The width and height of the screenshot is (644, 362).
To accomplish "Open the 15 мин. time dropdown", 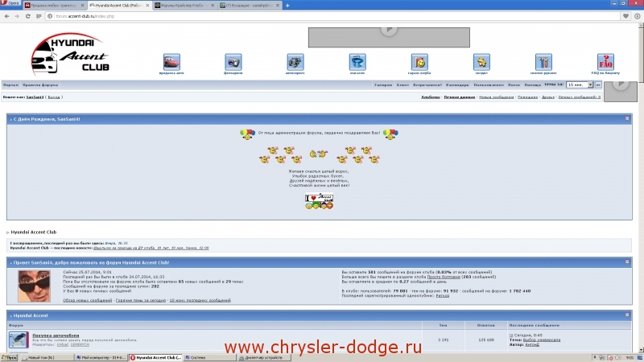I will click(x=579, y=84).
